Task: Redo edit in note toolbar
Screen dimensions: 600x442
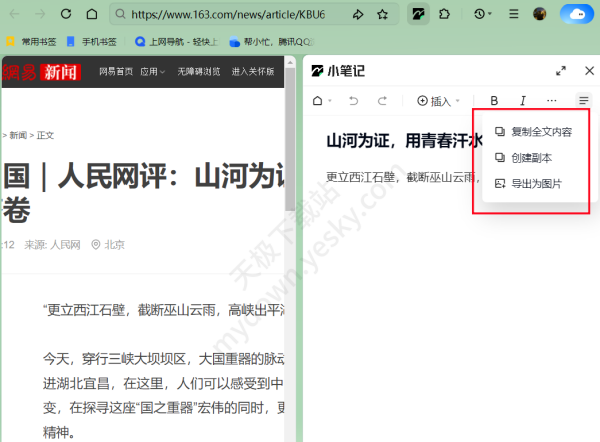Action: (x=382, y=101)
